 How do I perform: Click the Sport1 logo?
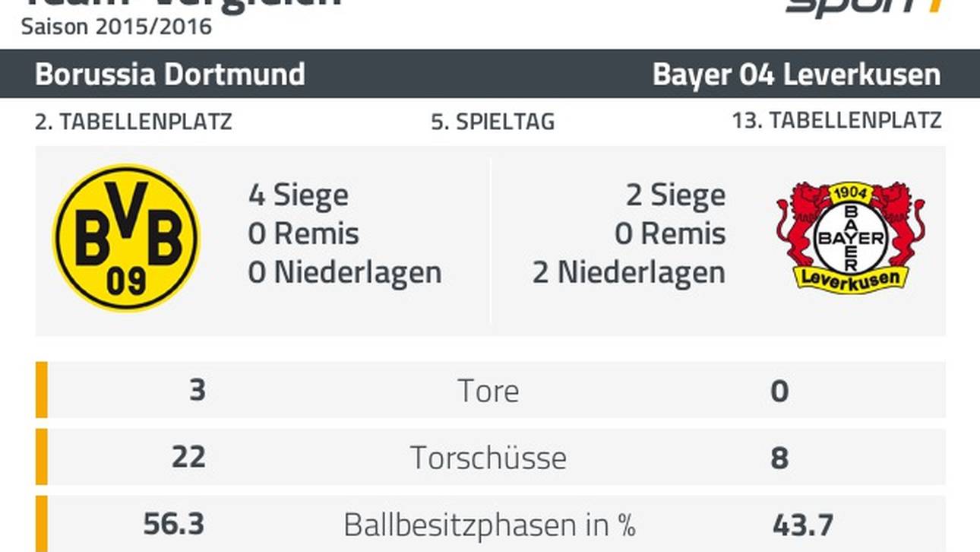click(x=866, y=8)
